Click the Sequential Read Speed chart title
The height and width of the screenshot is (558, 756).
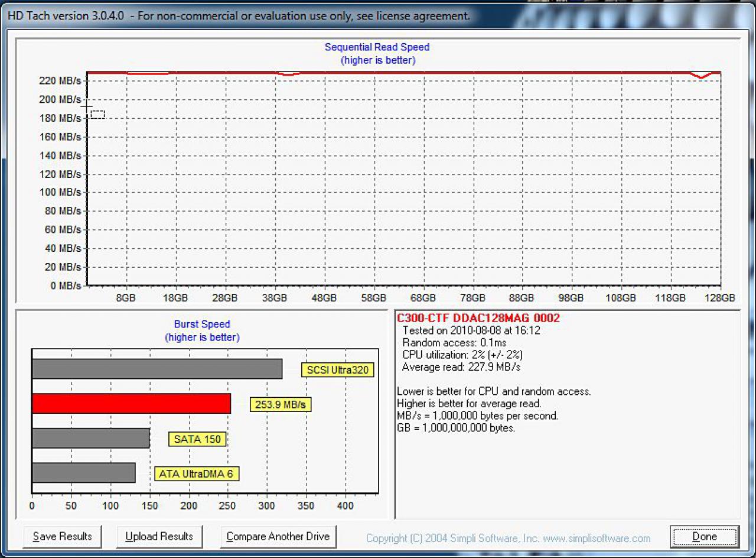click(x=377, y=47)
